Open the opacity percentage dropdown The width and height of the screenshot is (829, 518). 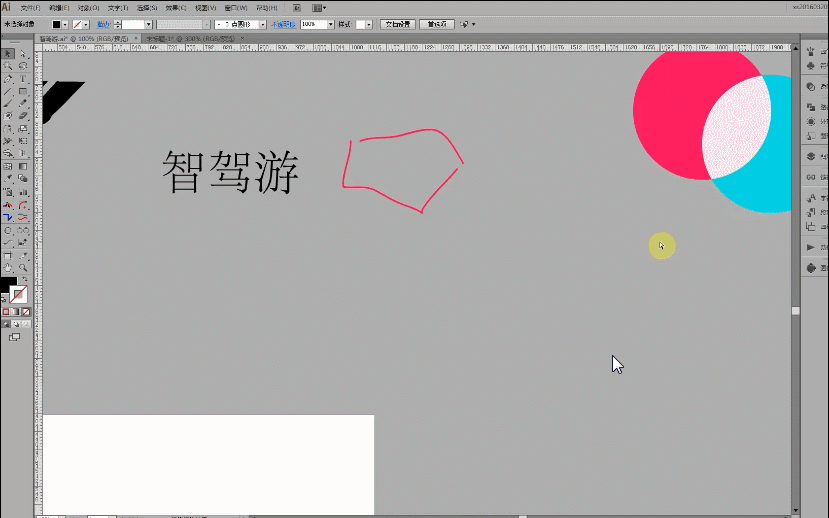tap(330, 24)
